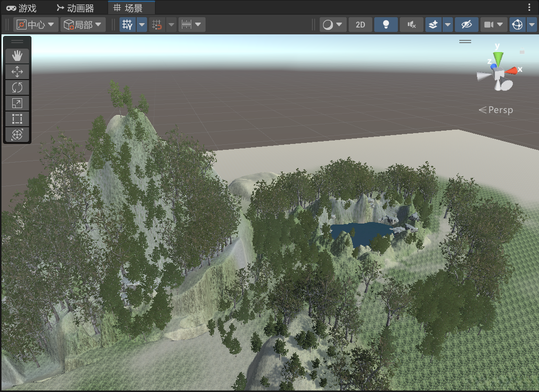The width and height of the screenshot is (539, 392).
Task: Select the Scale tool
Action: (x=17, y=103)
